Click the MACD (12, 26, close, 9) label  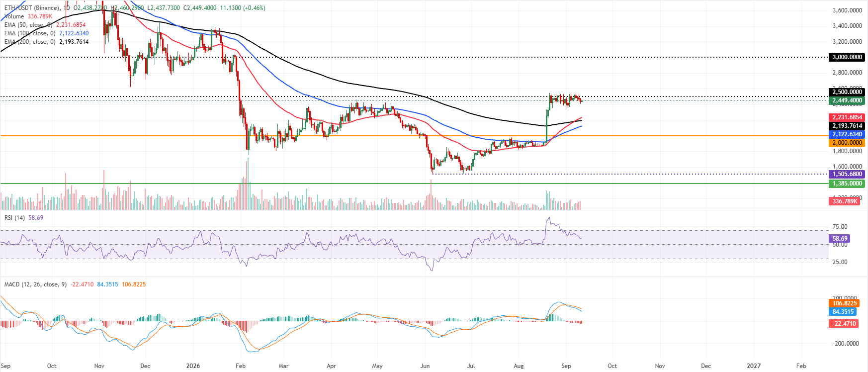pyautogui.click(x=35, y=284)
